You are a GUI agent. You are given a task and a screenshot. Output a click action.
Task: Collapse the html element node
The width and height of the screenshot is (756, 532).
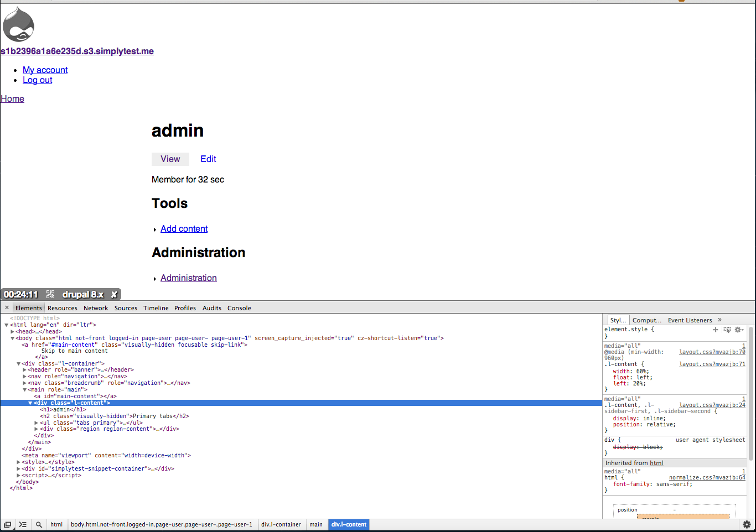[x=6, y=325]
